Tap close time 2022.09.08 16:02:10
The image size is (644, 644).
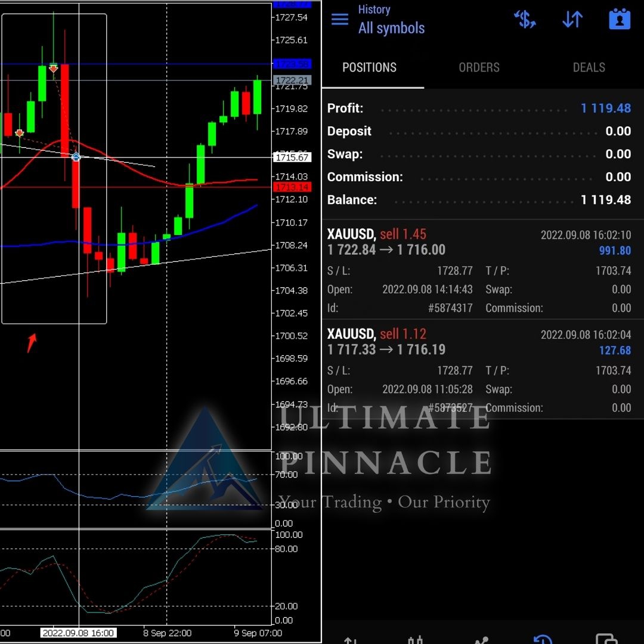586,235
